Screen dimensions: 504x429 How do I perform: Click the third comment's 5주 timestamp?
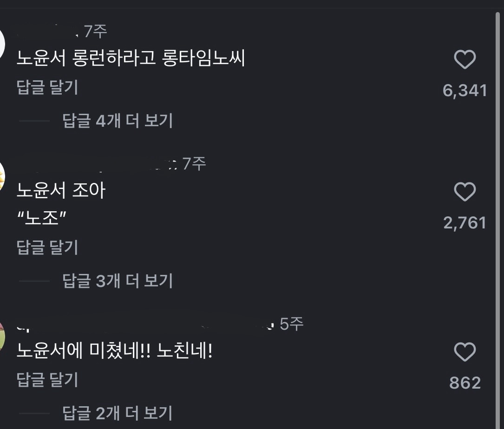click(292, 324)
